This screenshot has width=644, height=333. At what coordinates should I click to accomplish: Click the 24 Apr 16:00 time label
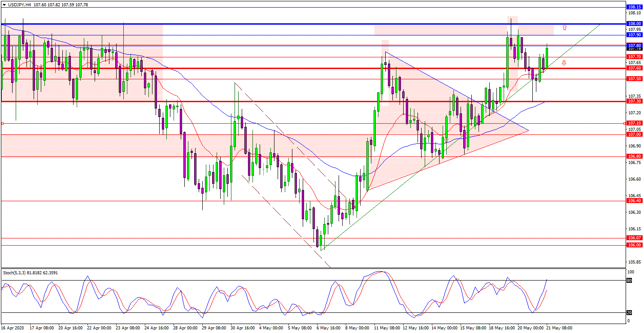point(157,328)
